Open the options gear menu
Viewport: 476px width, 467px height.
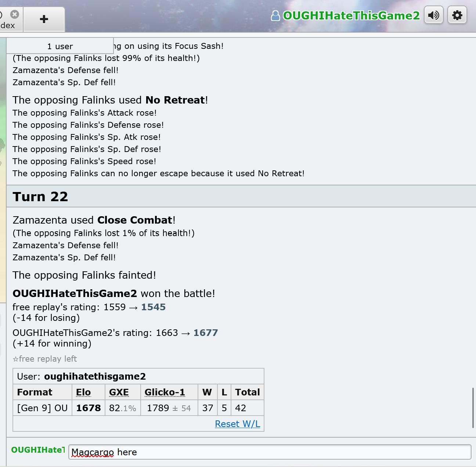(x=457, y=15)
